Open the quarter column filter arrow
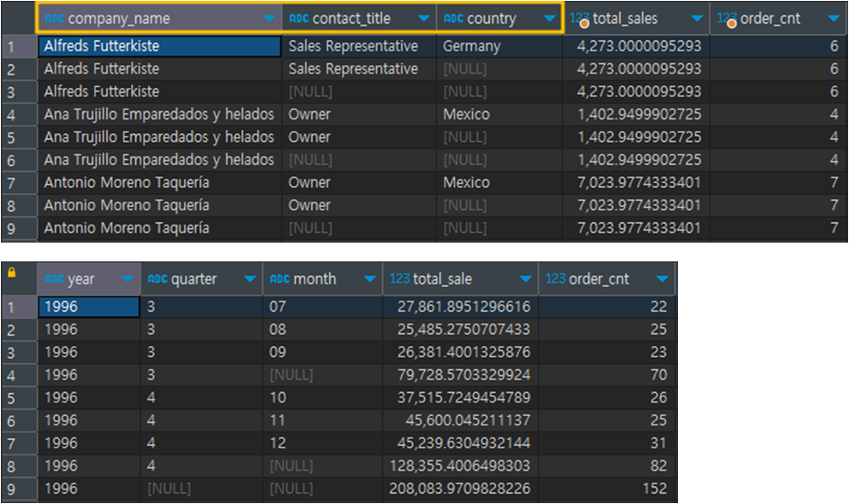This screenshot has height=504, width=849. (250, 279)
